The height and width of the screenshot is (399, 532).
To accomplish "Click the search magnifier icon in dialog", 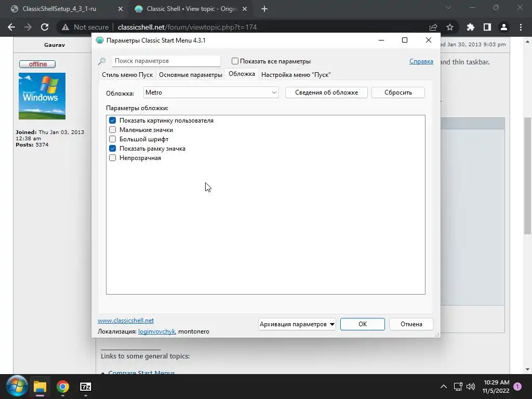I will pyautogui.click(x=102, y=61).
